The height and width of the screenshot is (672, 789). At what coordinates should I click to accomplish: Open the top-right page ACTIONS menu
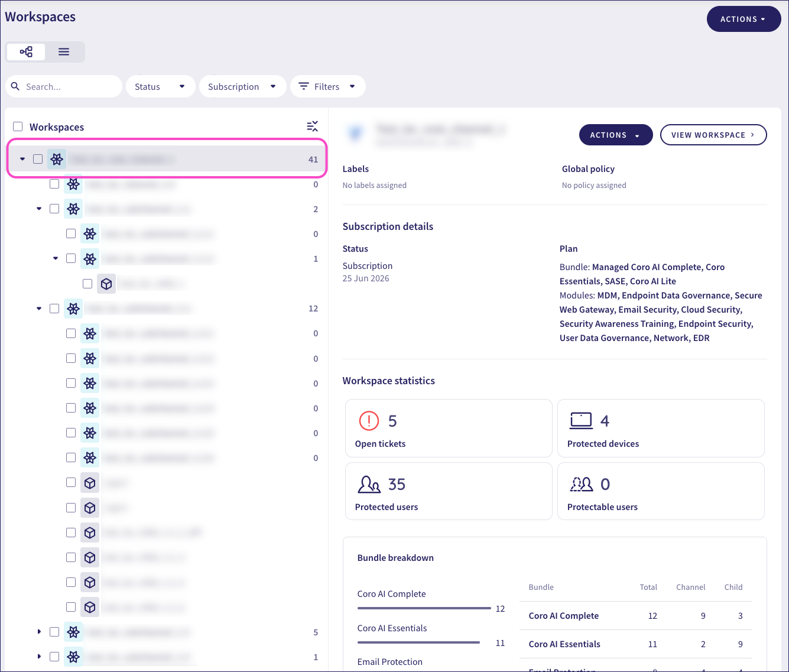coord(743,19)
